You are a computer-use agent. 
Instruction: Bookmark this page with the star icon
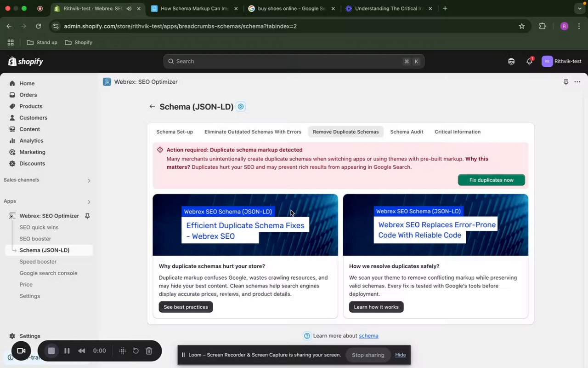pyautogui.click(x=522, y=26)
